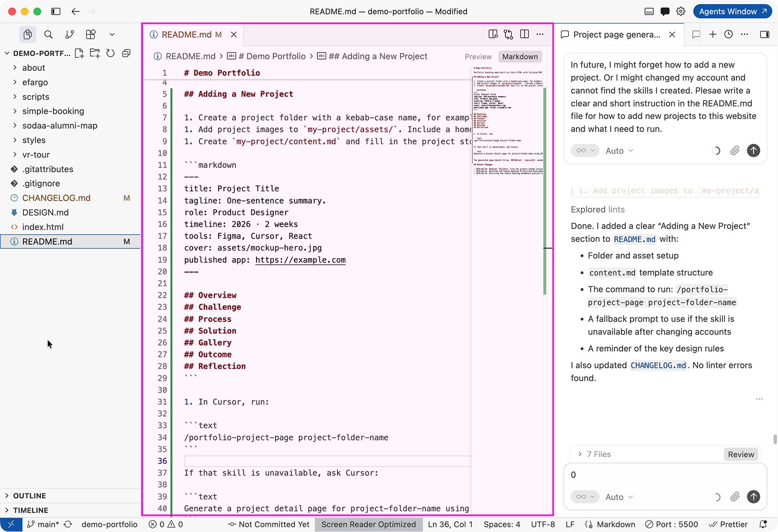Create a new file in DEMO-PORTF explorer
The width and height of the screenshot is (778, 532).
click(x=79, y=53)
